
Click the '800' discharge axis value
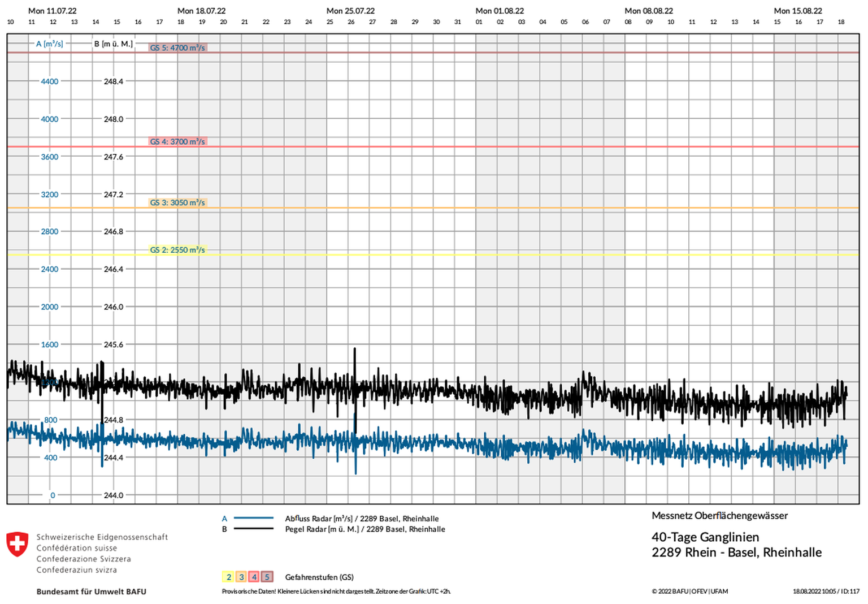pyautogui.click(x=51, y=420)
